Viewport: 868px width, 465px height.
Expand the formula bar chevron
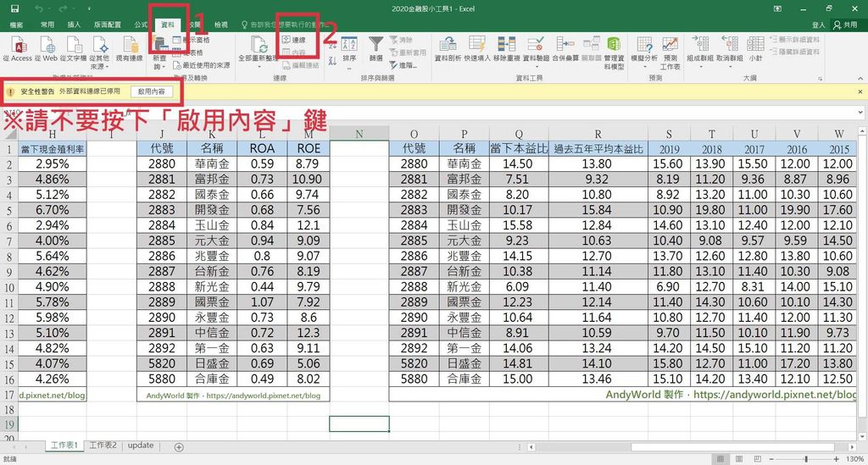860,113
